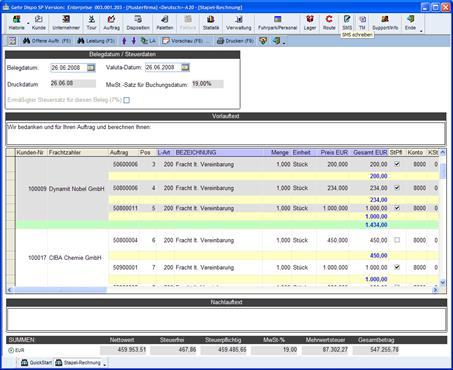Click the table's scroll up arrow
Image resolution: width=453 pixels, height=370 pixels.
pyautogui.click(x=443, y=153)
